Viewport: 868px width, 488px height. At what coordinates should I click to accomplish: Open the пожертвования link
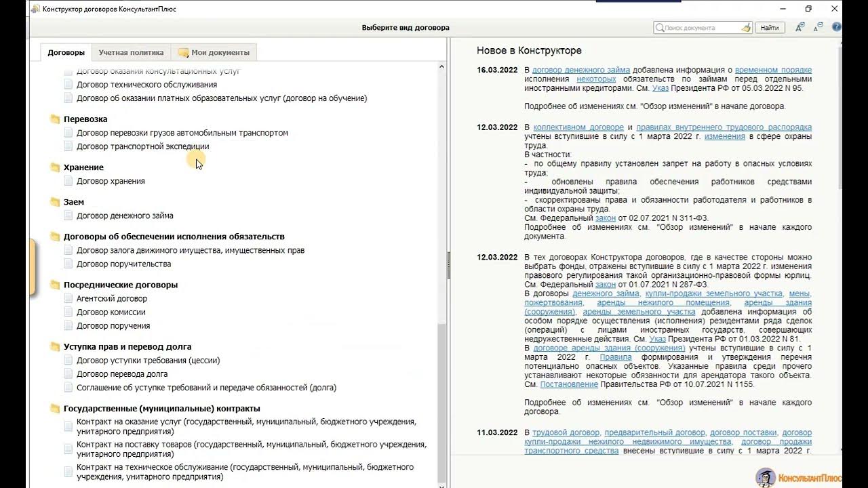point(553,303)
